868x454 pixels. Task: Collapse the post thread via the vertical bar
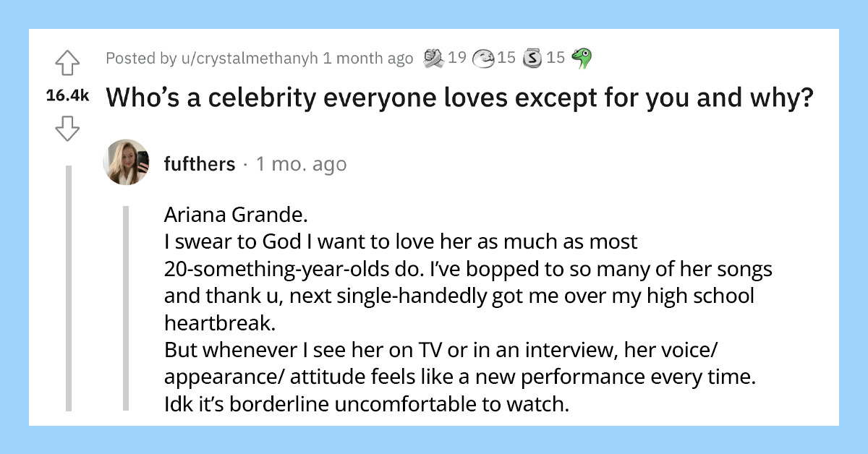[67, 289]
